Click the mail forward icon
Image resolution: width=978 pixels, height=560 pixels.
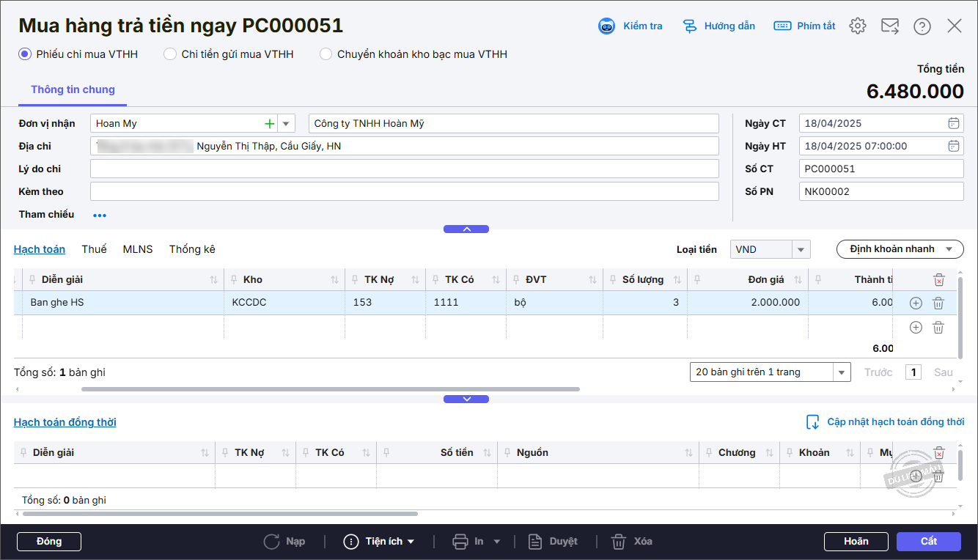click(x=889, y=26)
